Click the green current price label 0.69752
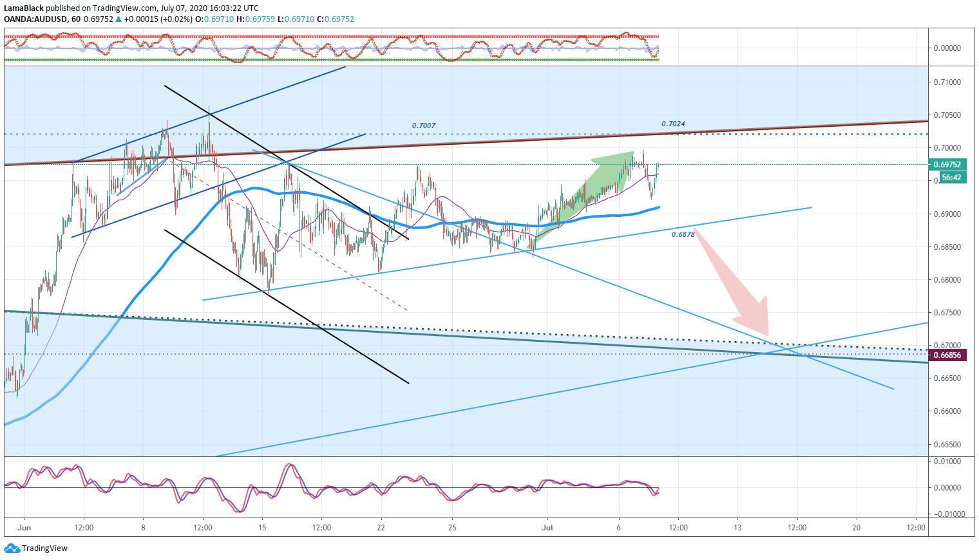The height and width of the screenshot is (560, 979). pyautogui.click(x=947, y=165)
